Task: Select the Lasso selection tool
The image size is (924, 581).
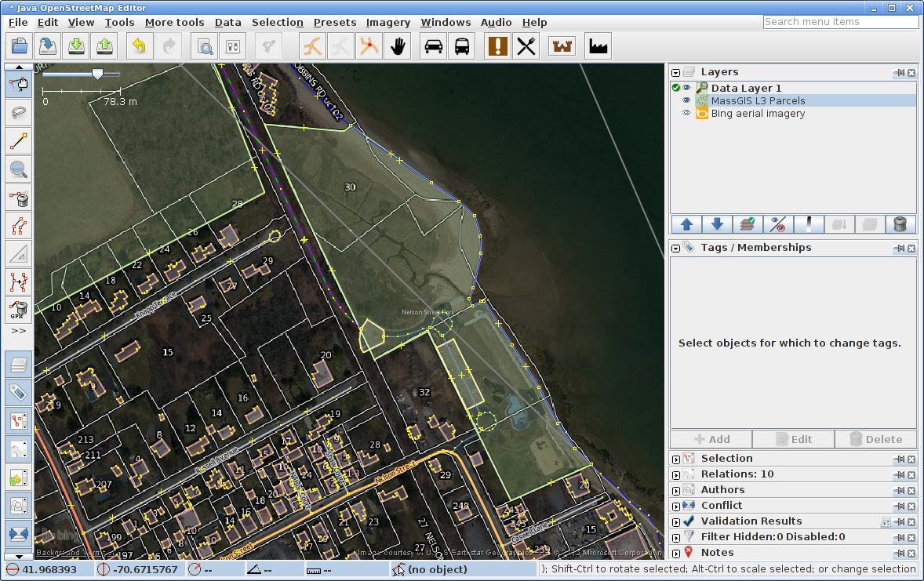Action: click(19, 113)
